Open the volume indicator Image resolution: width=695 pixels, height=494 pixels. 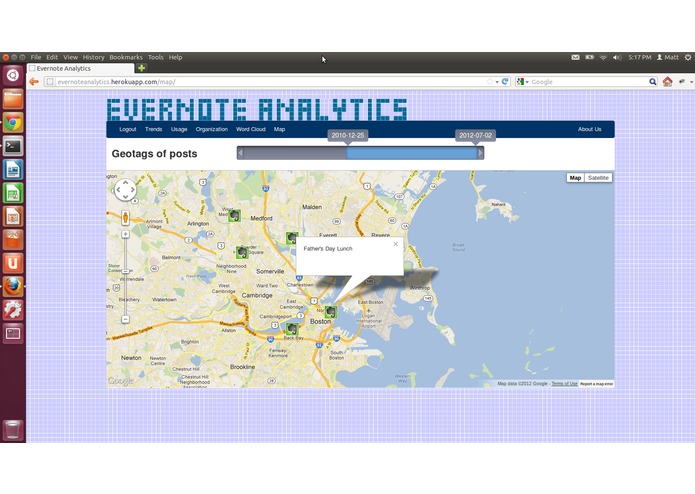(x=617, y=57)
